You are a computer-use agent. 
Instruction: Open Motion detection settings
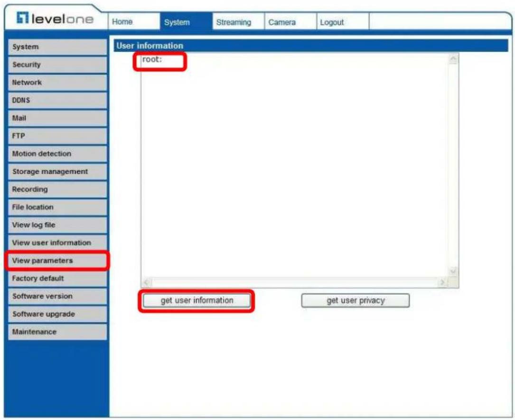coord(57,154)
